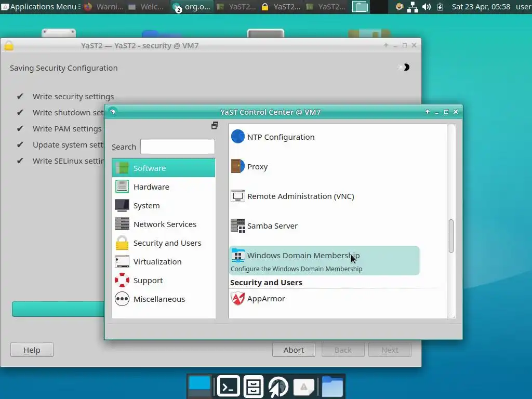Click the Security and Users section header
Image resolution: width=532 pixels, height=399 pixels.
(x=266, y=283)
